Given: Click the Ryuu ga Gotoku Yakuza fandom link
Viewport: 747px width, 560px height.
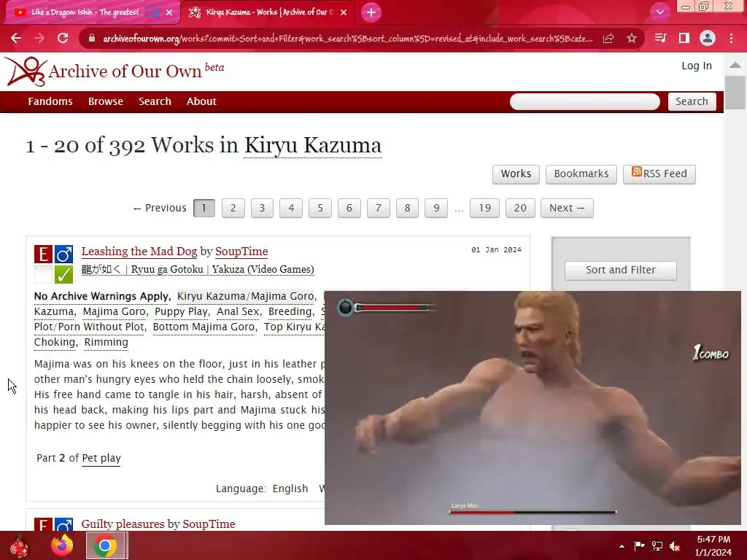Looking at the screenshot, I should pyautogui.click(x=198, y=270).
